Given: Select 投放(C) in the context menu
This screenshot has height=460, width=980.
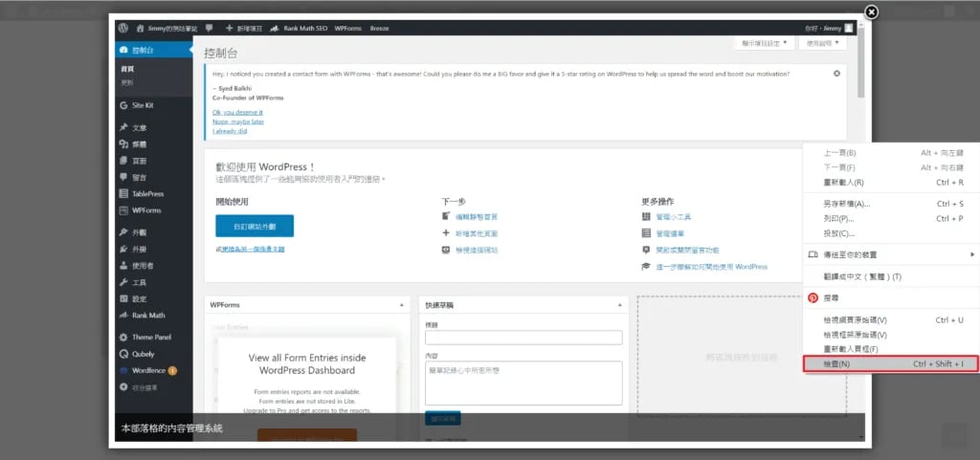Looking at the screenshot, I should click(891, 234).
